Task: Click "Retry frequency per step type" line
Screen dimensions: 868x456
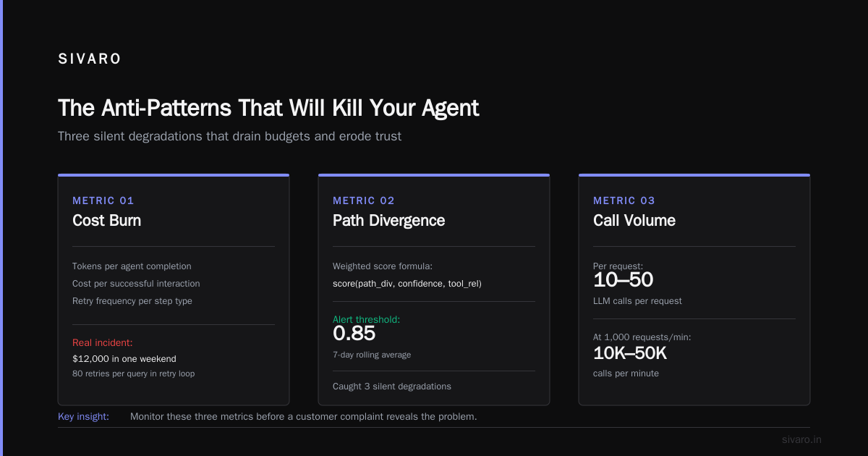Action: click(132, 301)
